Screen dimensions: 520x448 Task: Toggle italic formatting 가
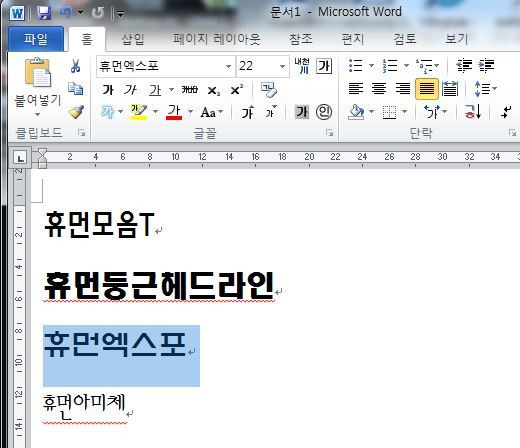coord(130,89)
